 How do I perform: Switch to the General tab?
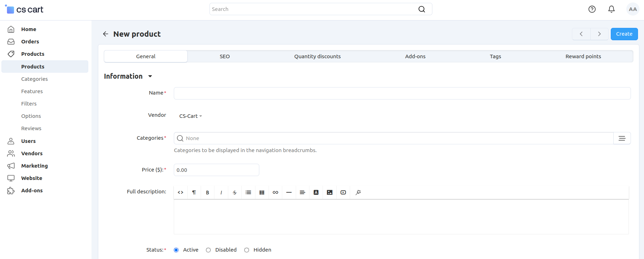point(146,56)
